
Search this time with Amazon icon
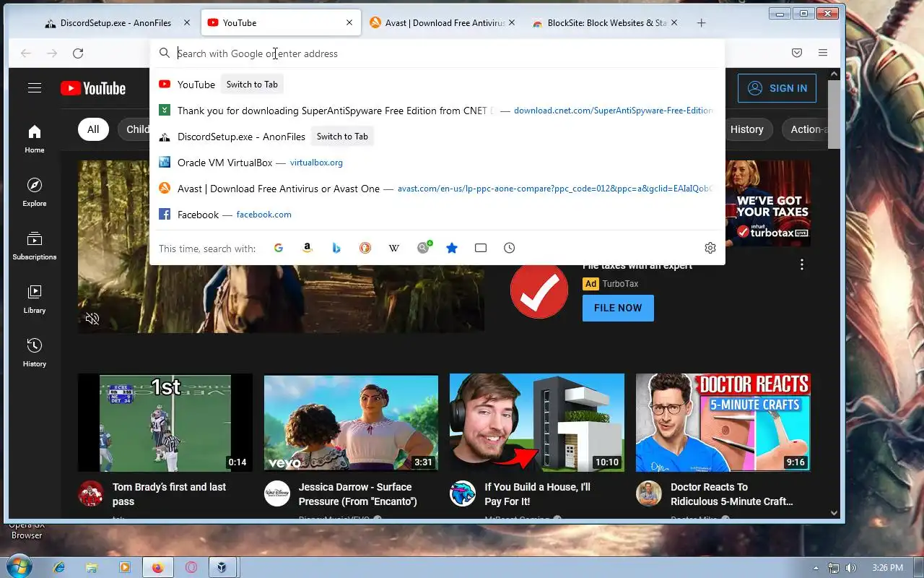(x=308, y=248)
